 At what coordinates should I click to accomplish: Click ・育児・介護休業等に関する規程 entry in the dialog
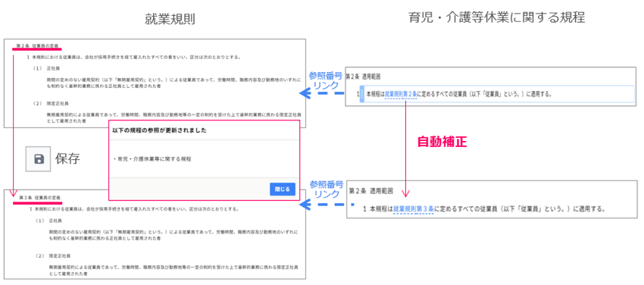[152, 158]
